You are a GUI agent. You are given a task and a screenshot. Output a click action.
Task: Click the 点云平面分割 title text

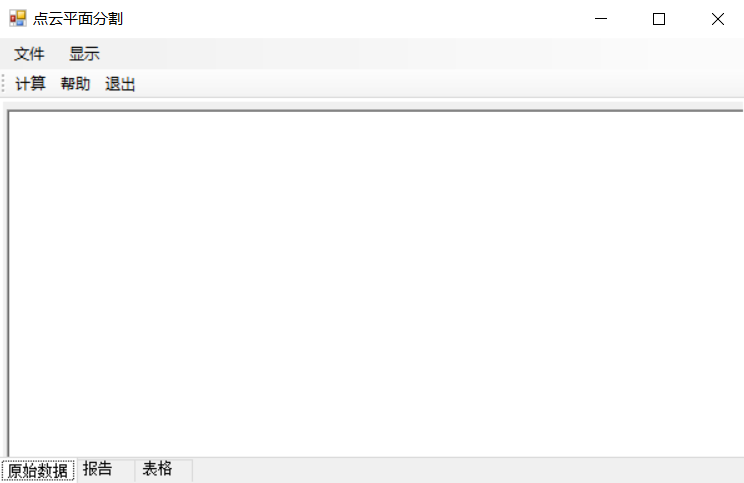tap(78, 19)
